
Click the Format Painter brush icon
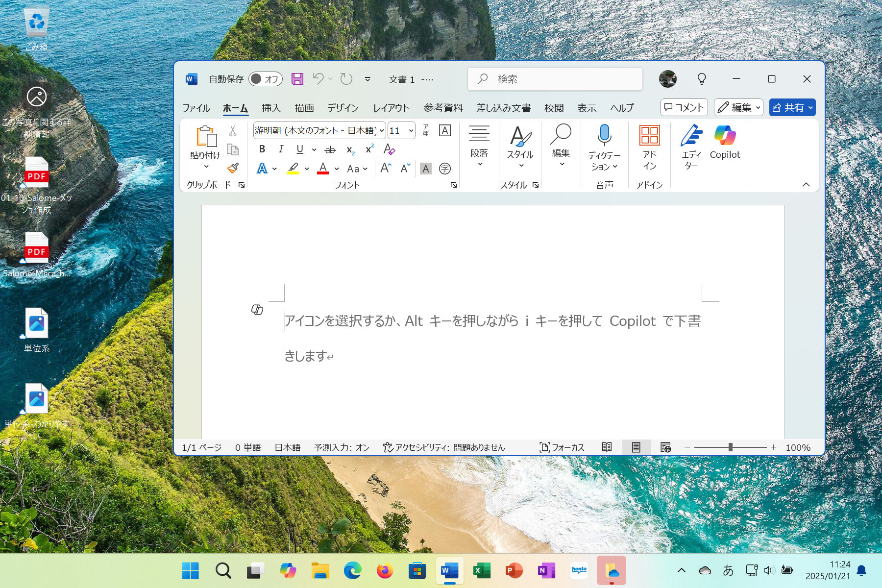click(x=233, y=169)
